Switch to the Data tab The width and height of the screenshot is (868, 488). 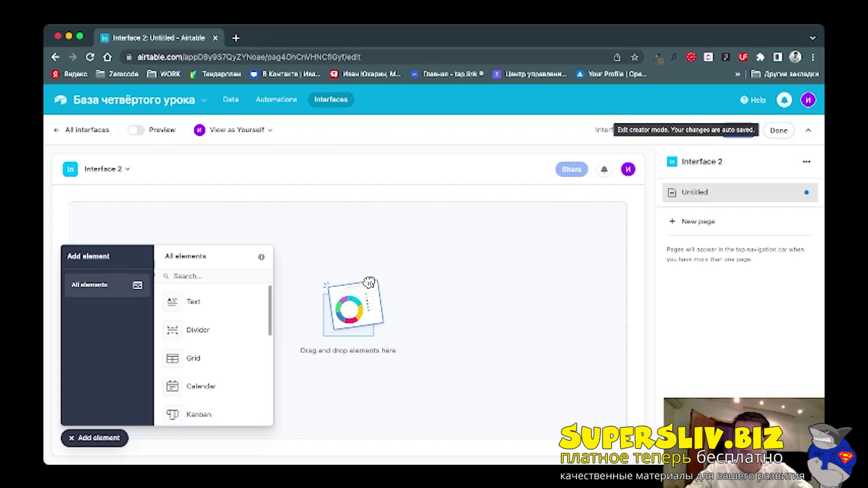coord(231,99)
